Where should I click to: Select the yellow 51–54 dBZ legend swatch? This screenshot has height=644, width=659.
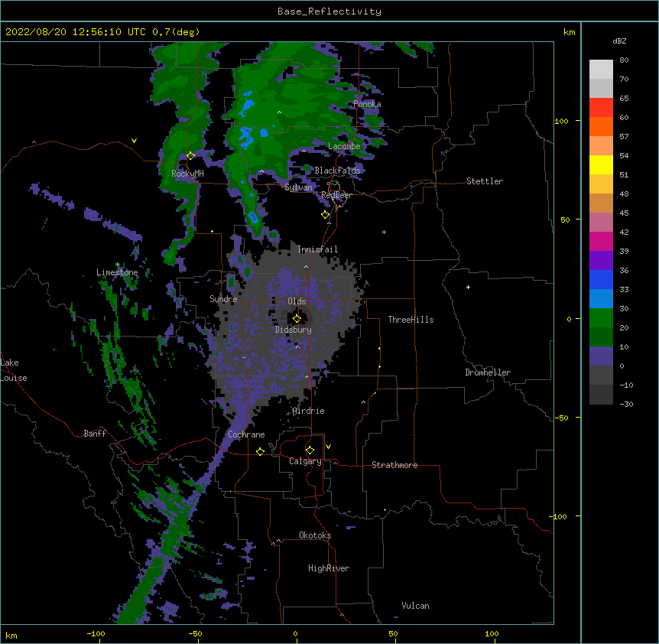pos(601,164)
